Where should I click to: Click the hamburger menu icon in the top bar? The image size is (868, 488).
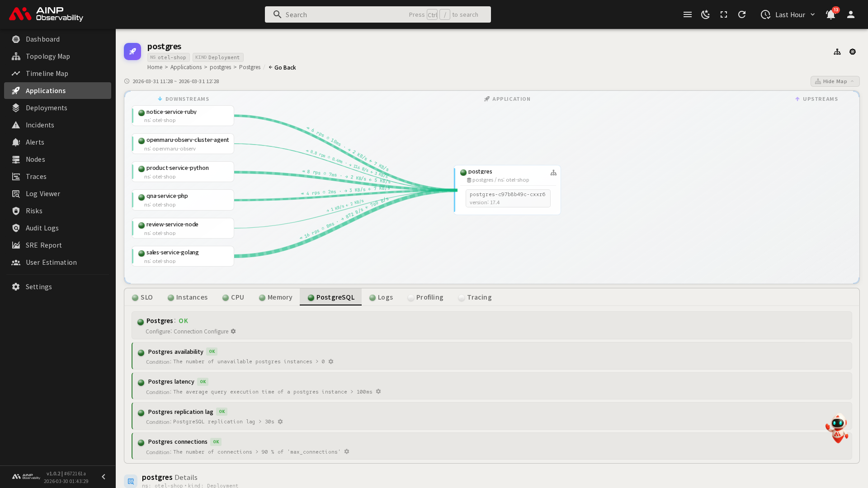point(688,14)
